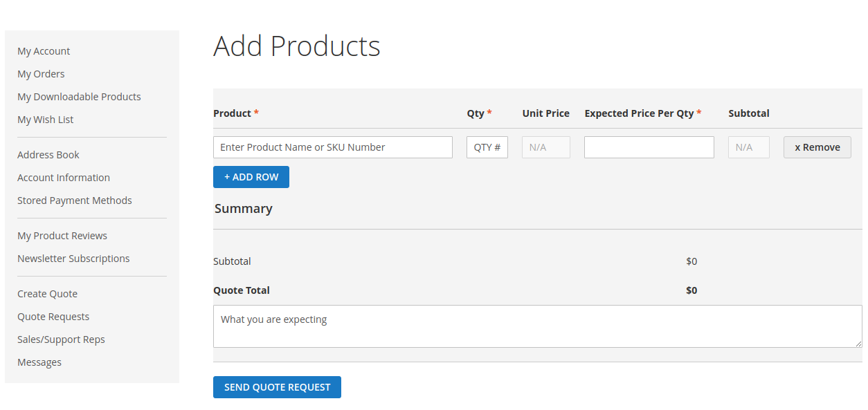Focus the QTY # input box
Viewport: 868px width, 410px height.
tap(487, 147)
